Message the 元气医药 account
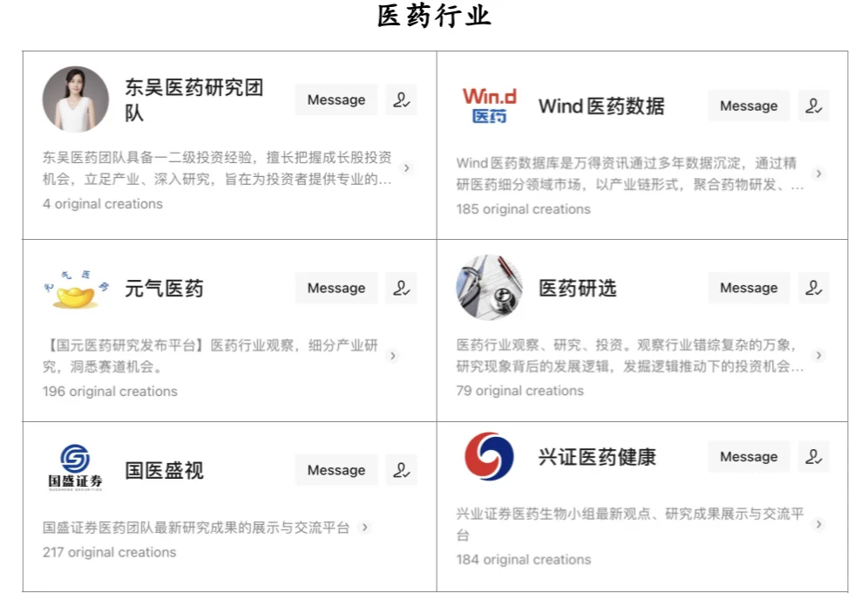The image size is (868, 614). (336, 288)
